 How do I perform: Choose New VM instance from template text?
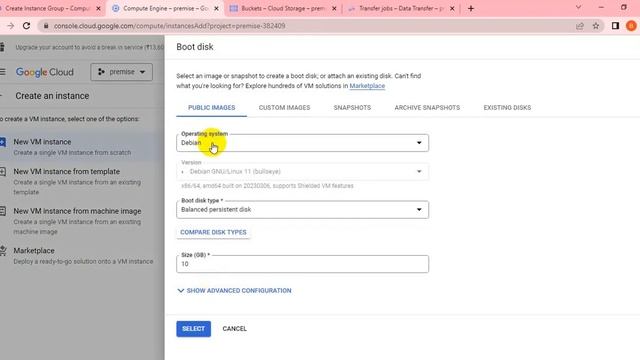(67, 171)
